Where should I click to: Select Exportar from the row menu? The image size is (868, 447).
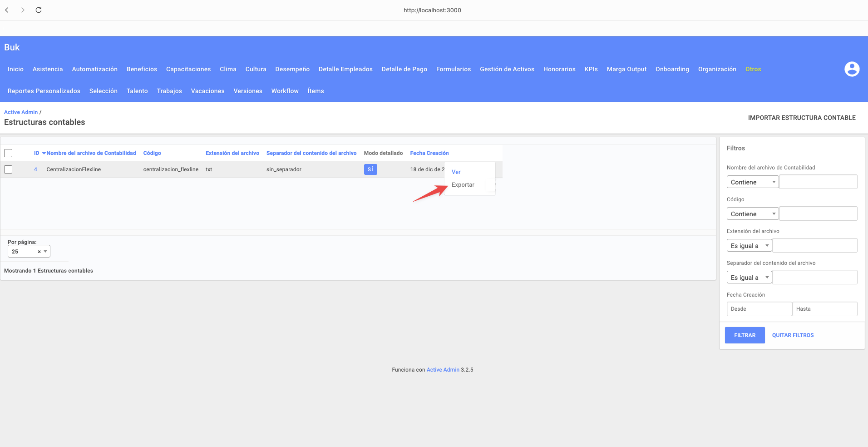click(x=463, y=185)
